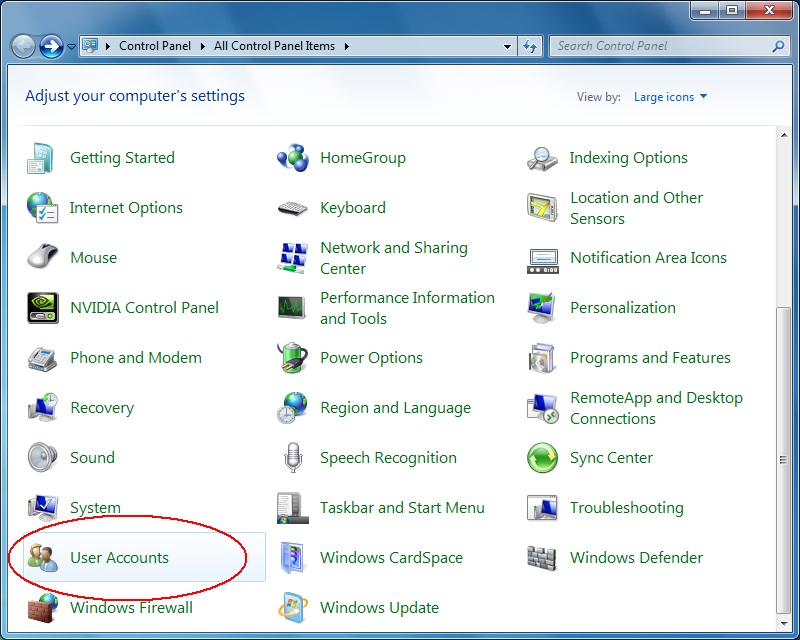Open the Personalization link
The image size is (800, 640).
(623, 308)
